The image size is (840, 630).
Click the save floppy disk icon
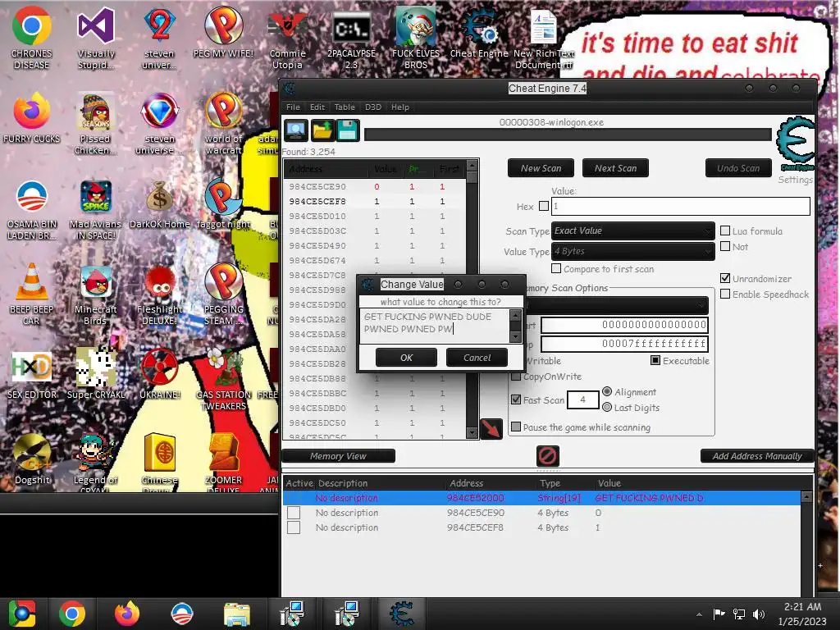[x=348, y=130]
